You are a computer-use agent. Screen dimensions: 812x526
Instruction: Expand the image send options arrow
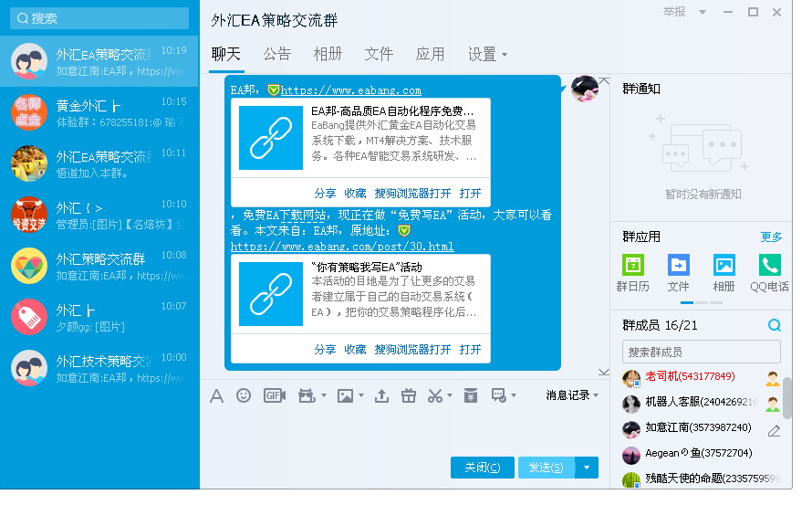click(x=361, y=395)
